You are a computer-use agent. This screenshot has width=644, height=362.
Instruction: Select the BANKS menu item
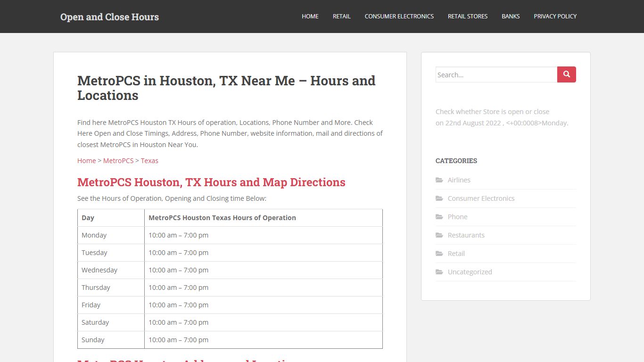click(511, 16)
